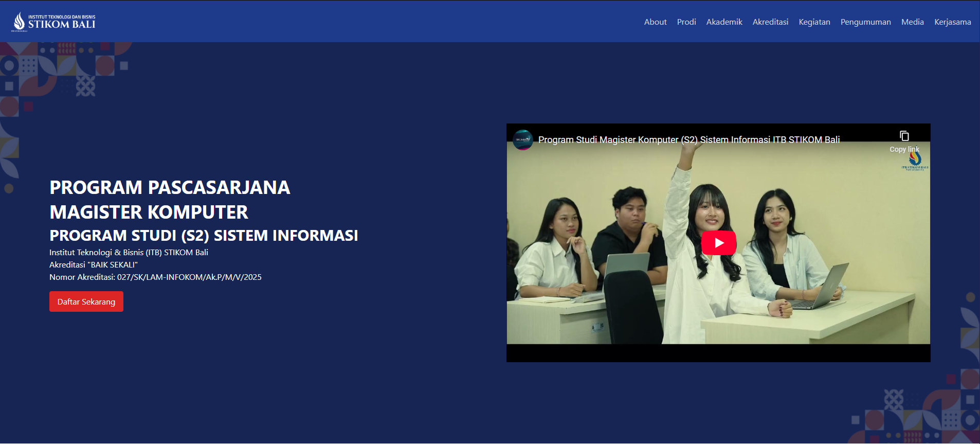This screenshot has width=980, height=444.
Task: Click the Daftar Sekarang button
Action: click(86, 301)
